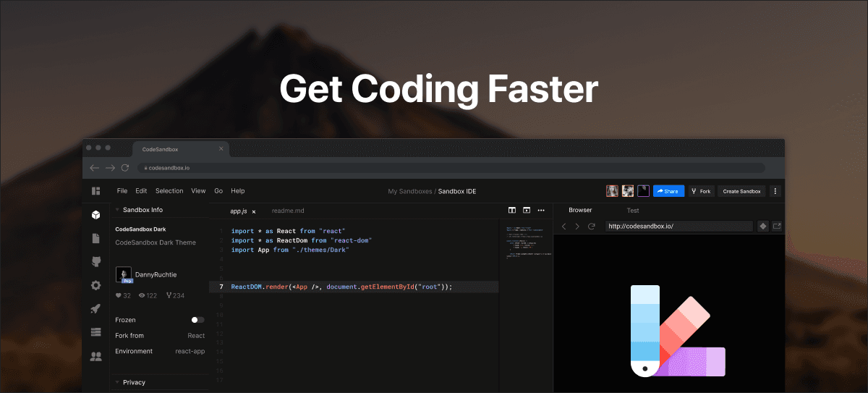
Task: Click the fork count 234
Action: click(x=175, y=295)
